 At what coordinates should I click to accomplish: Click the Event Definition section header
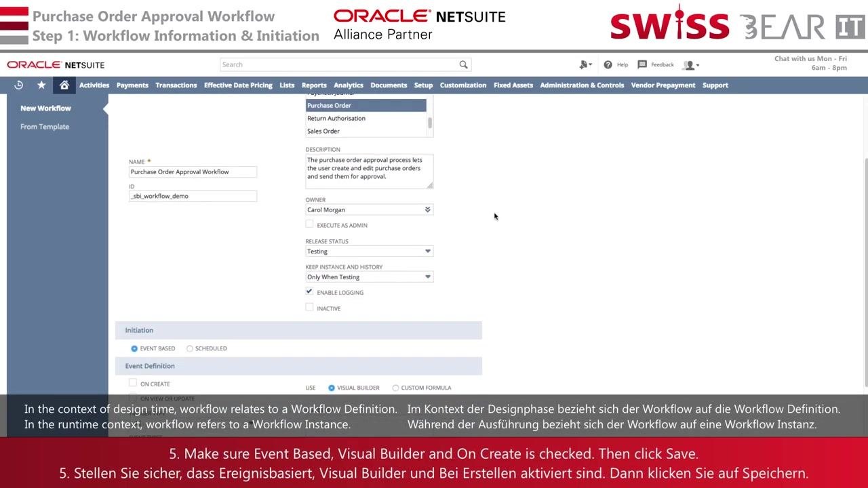298,366
